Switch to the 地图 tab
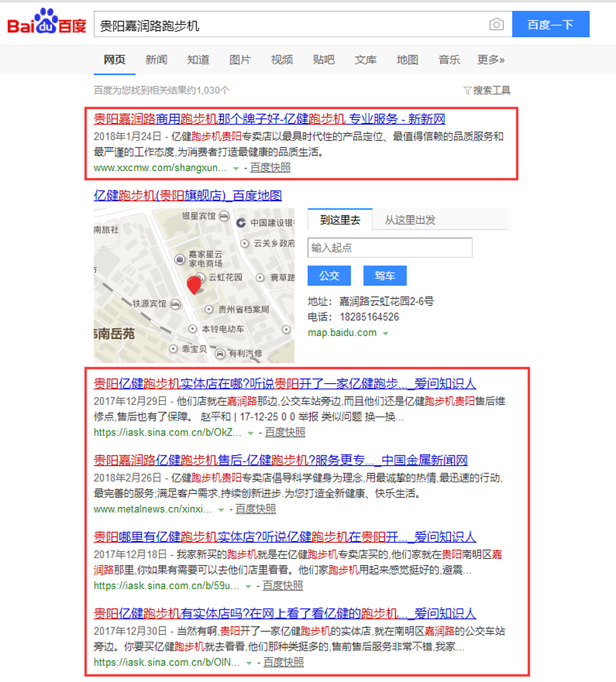Viewport: 616px width, 682px height. pyautogui.click(x=407, y=60)
